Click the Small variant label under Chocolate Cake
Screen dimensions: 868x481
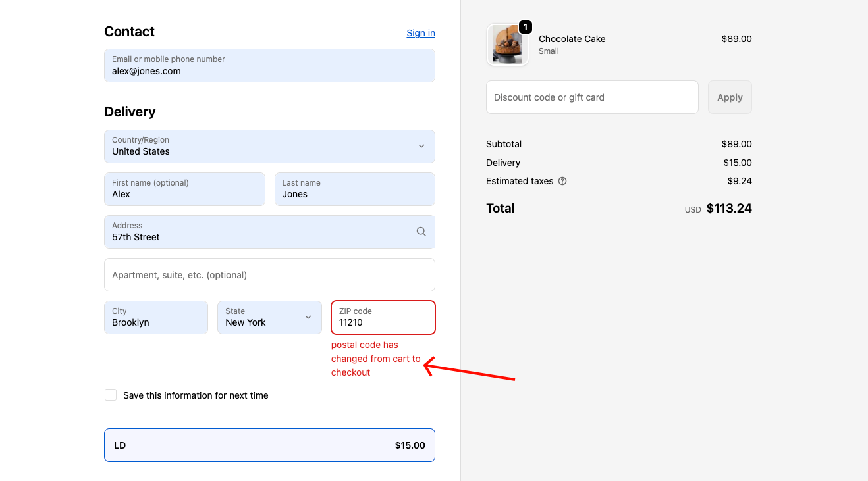549,51
